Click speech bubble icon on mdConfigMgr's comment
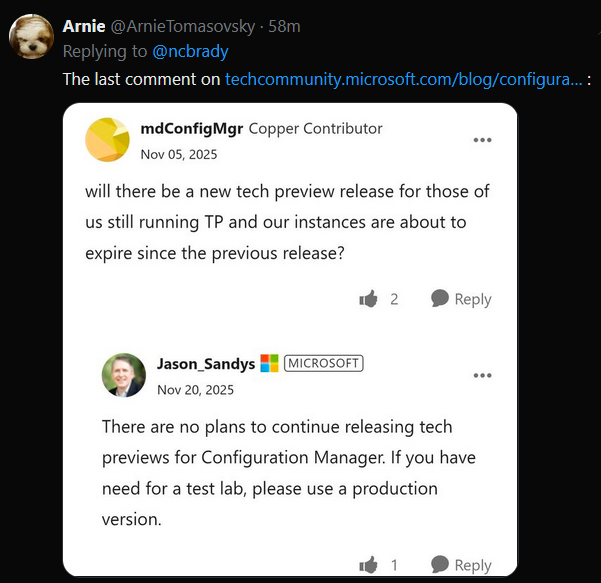This screenshot has height=583, width=601. (439, 298)
